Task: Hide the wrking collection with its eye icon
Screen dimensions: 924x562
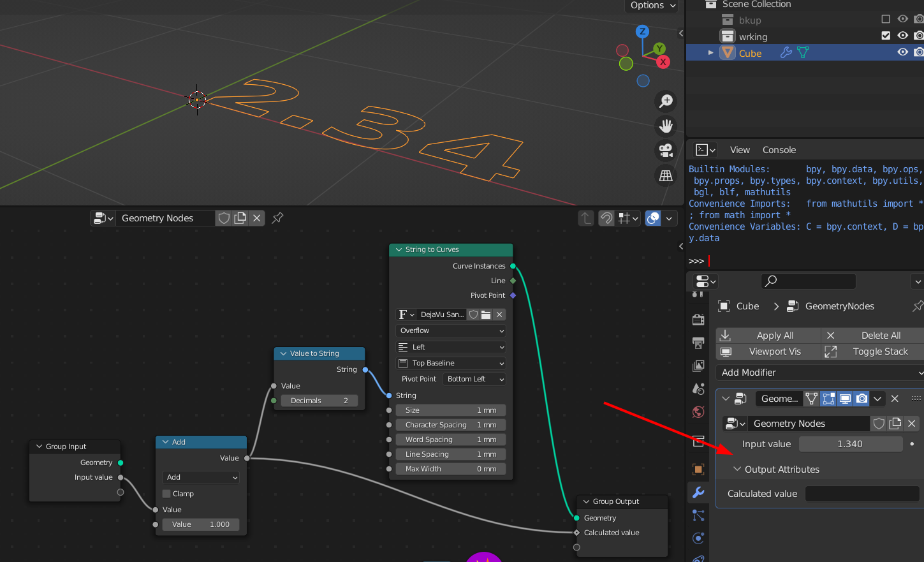Action: point(903,36)
